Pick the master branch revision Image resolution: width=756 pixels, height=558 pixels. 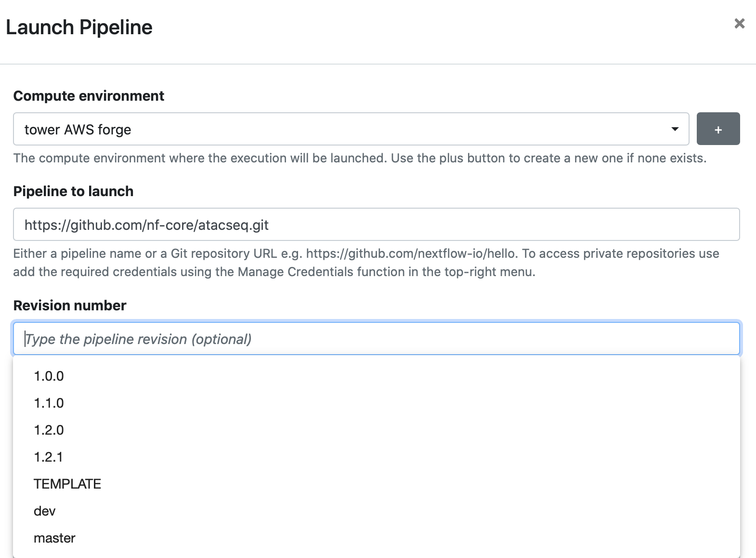(54, 538)
